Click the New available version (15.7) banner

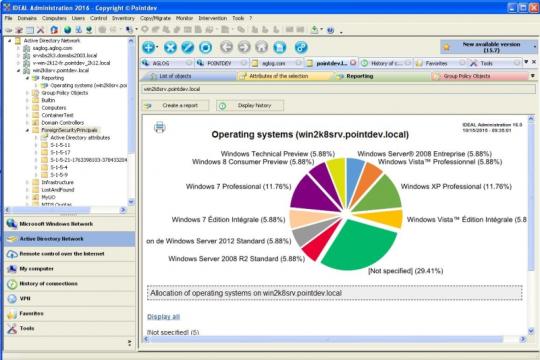(488, 47)
